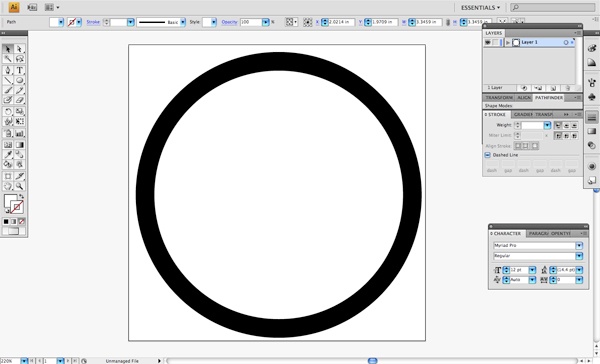
Task: Select the Eraser tool
Action: 20,100
